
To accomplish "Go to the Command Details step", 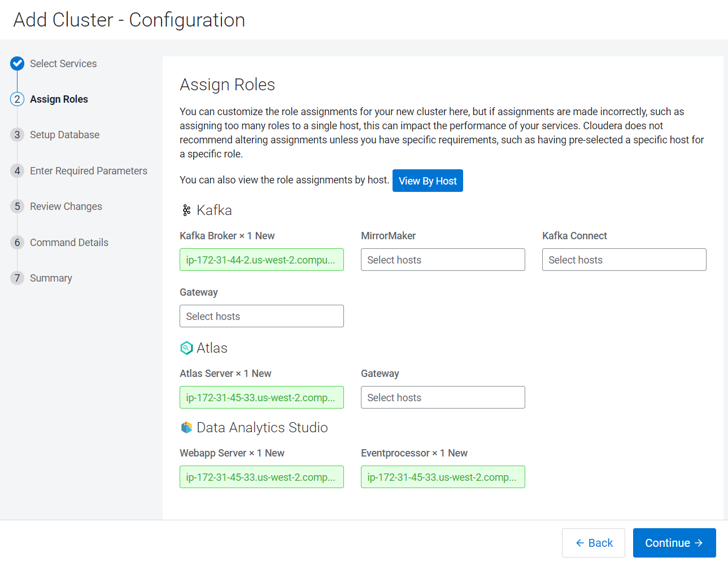I will tap(69, 243).
